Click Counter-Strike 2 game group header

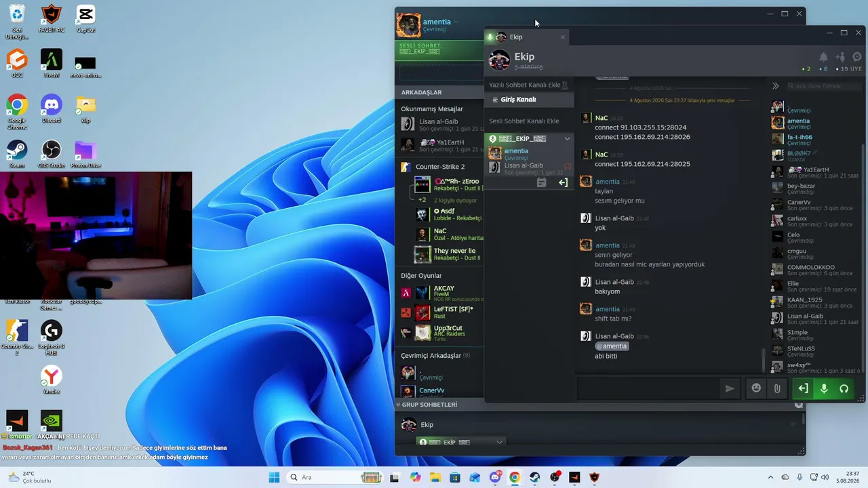[440, 167]
